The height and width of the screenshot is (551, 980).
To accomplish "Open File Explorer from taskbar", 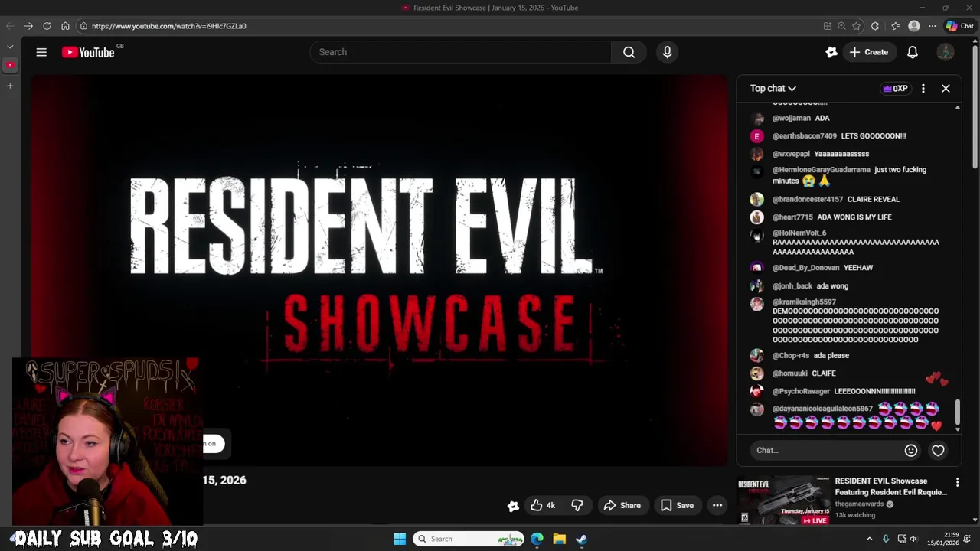I will [x=559, y=539].
